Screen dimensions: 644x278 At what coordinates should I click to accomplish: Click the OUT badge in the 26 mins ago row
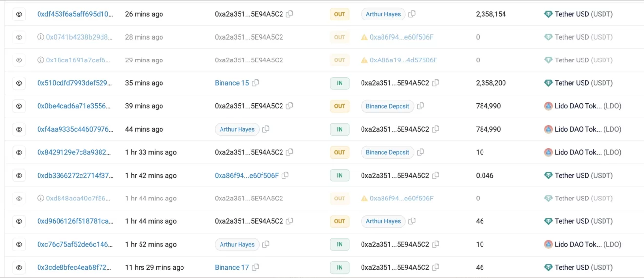340,14
